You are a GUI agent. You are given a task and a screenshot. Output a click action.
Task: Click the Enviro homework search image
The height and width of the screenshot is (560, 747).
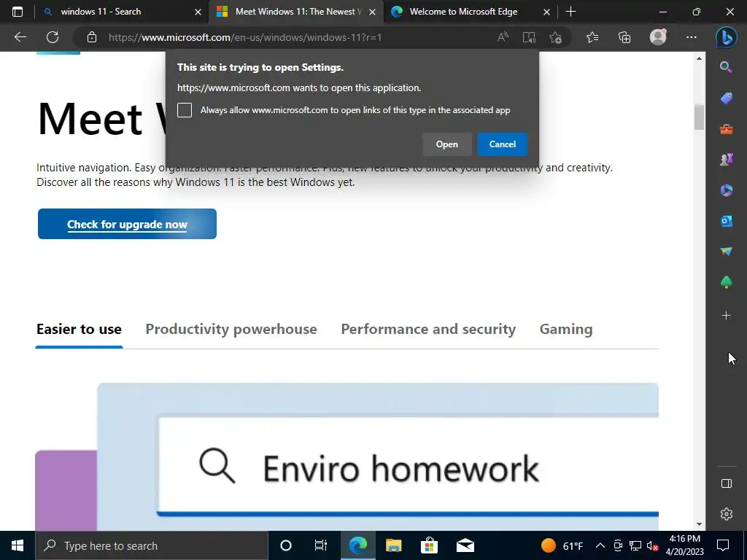coord(378,456)
